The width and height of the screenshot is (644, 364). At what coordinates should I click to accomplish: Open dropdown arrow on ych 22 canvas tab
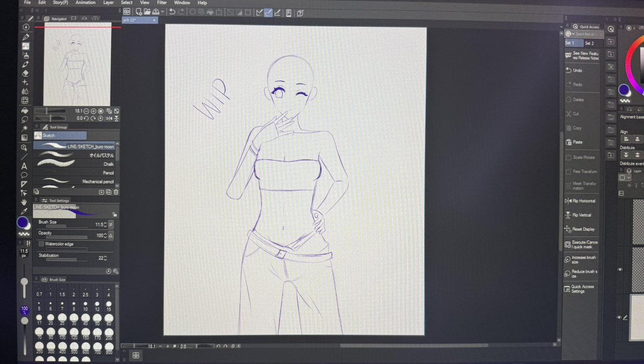(x=154, y=20)
